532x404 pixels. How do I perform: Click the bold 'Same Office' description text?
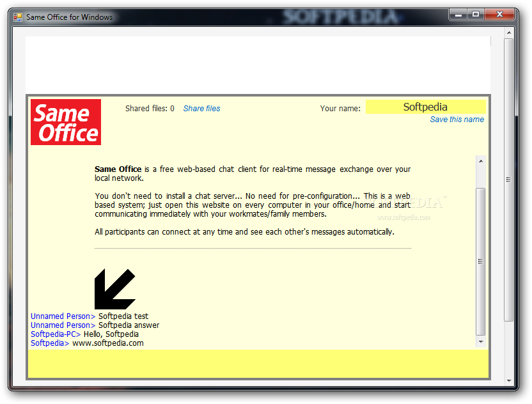click(x=118, y=169)
